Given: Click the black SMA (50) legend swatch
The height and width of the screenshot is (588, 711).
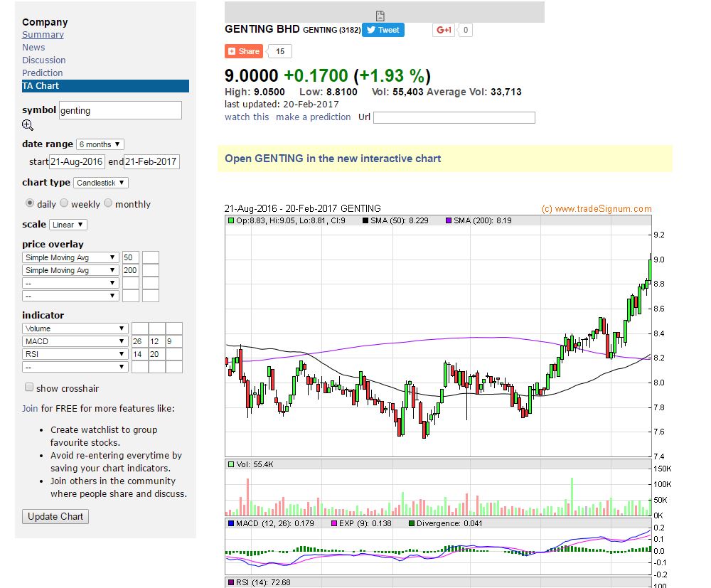Looking at the screenshot, I should pyautogui.click(x=365, y=221).
